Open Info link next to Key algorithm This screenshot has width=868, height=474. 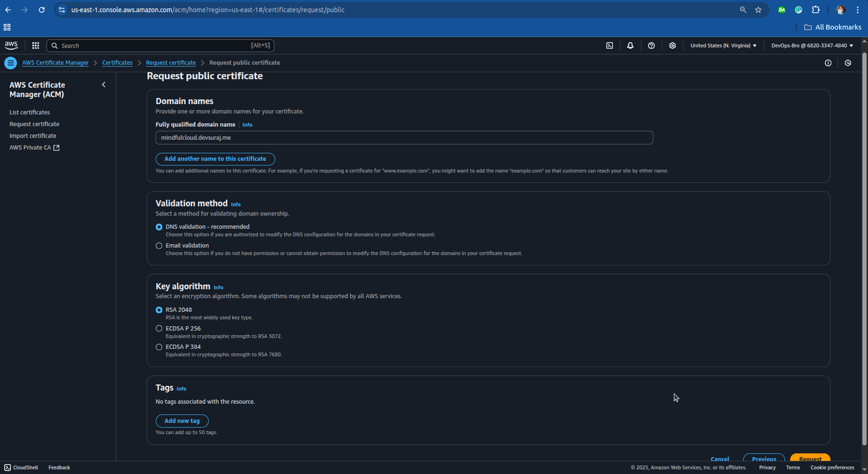coord(218,287)
